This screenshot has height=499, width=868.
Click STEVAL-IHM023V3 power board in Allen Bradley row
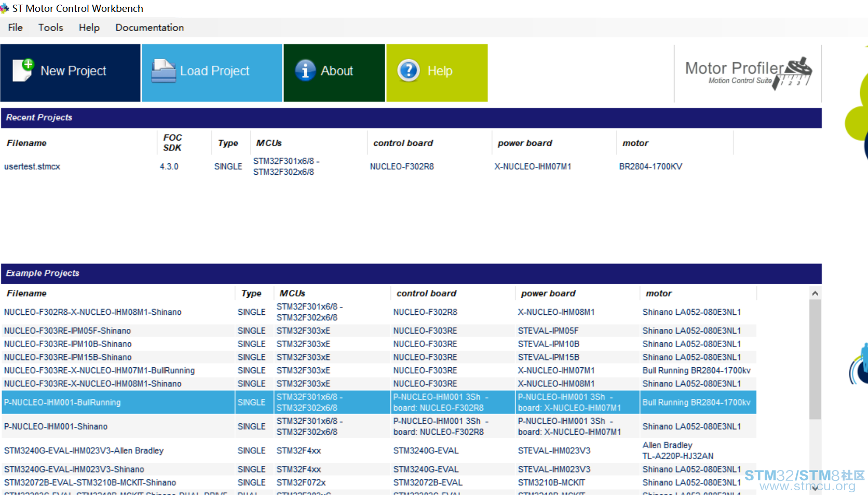554,451
